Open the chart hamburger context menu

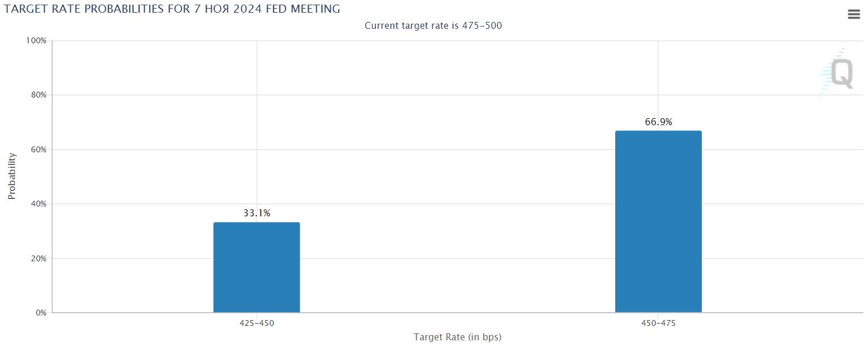(854, 14)
